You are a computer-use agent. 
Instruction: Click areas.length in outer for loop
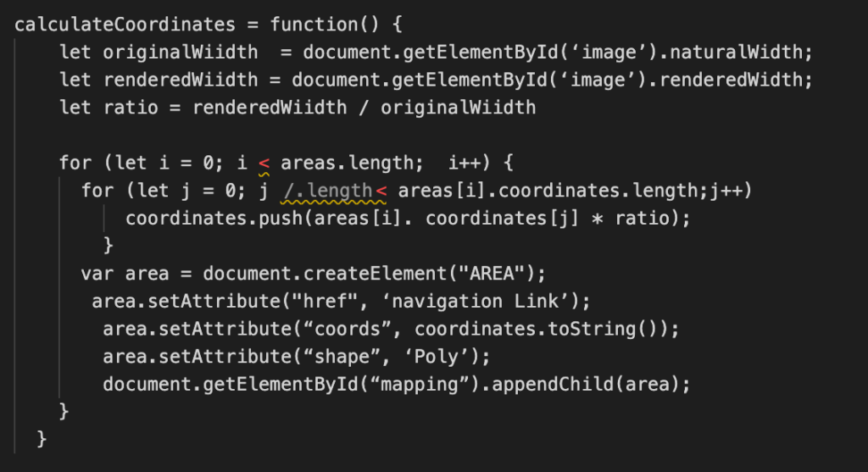click(347, 163)
